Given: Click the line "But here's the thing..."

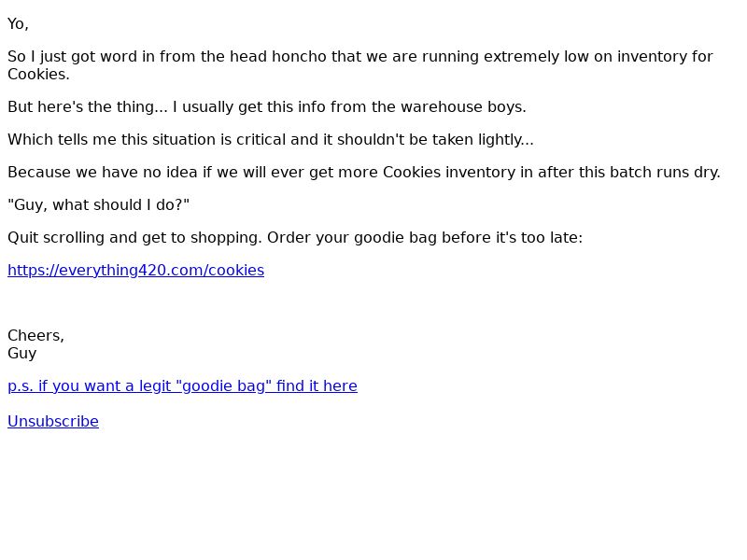Looking at the screenshot, I should click(267, 106).
